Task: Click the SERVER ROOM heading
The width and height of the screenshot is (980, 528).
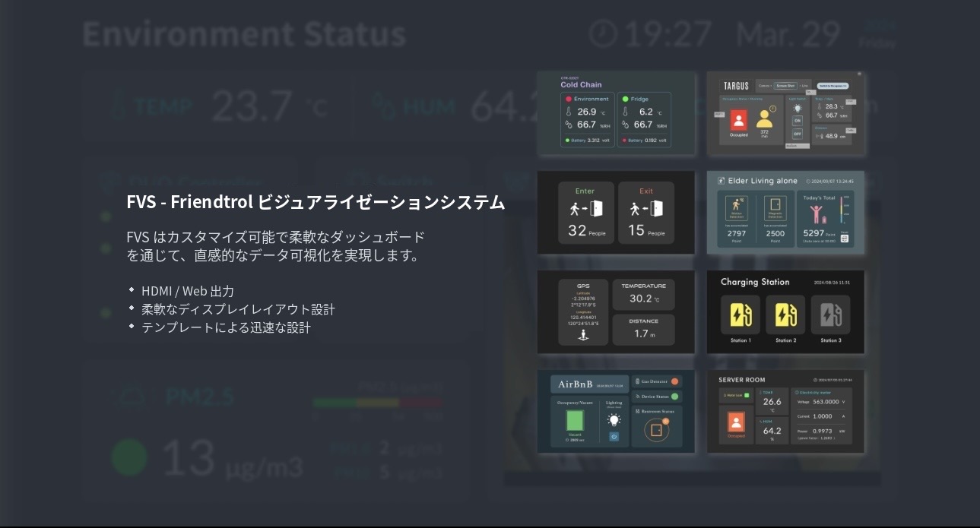Action: [742, 380]
